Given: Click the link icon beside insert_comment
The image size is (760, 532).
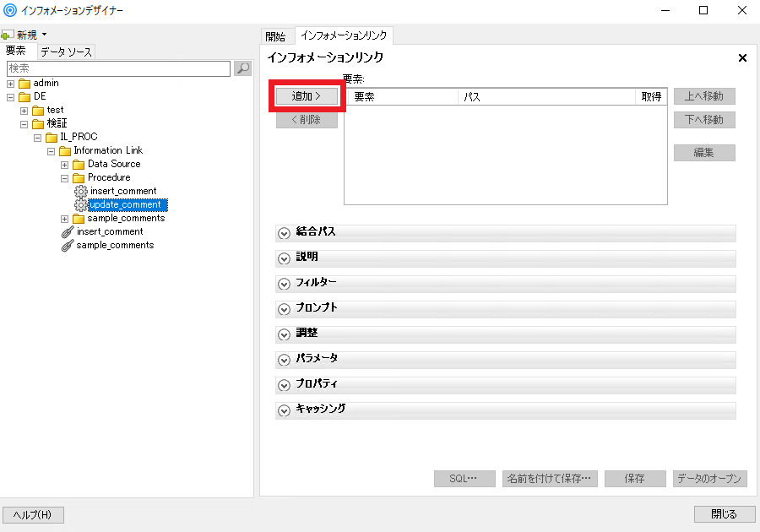Looking at the screenshot, I should (68, 232).
